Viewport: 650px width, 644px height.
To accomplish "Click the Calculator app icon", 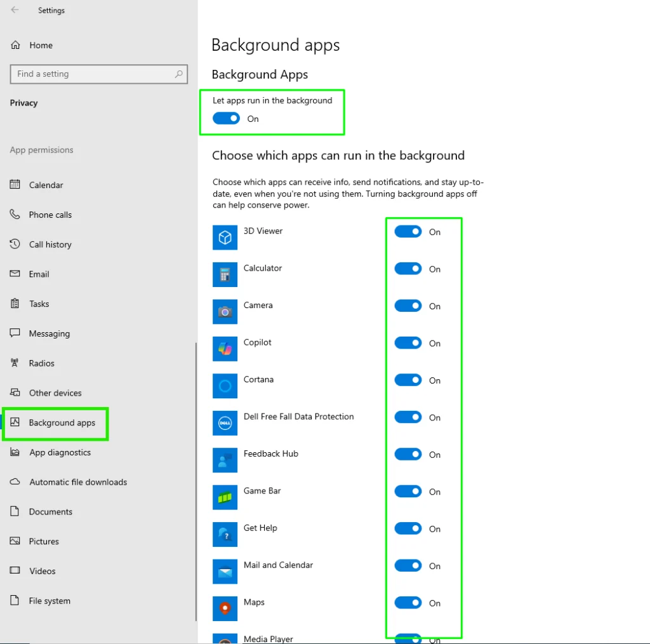I will 225,274.
